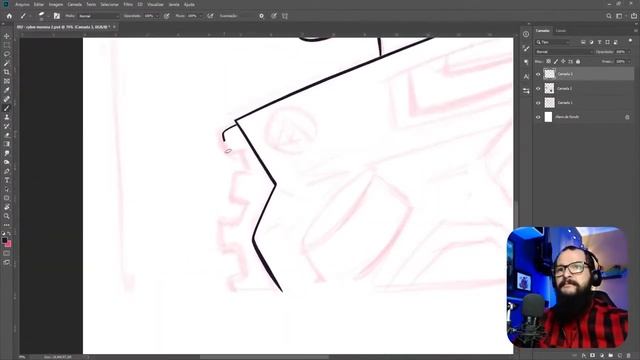The image size is (640, 360).
Task: Open the layer blending mode dropdown
Action: (x=564, y=52)
